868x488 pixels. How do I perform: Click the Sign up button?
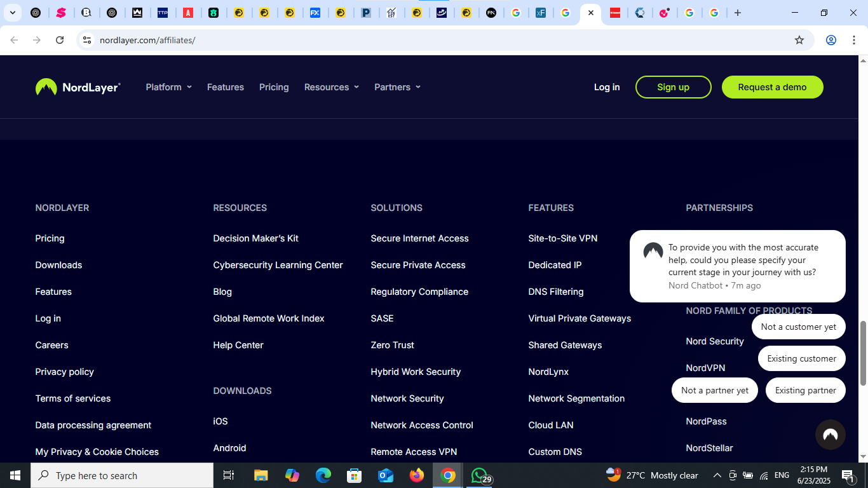[x=674, y=87]
